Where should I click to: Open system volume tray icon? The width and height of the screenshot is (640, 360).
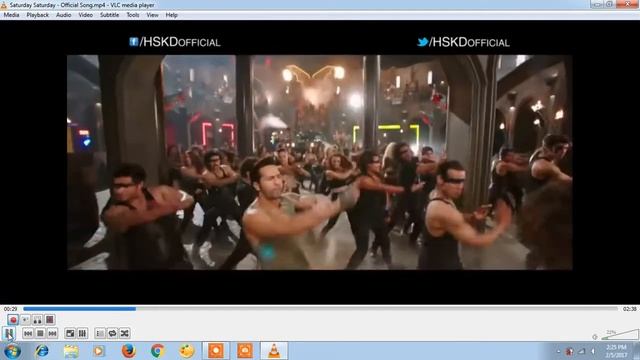pos(593,351)
